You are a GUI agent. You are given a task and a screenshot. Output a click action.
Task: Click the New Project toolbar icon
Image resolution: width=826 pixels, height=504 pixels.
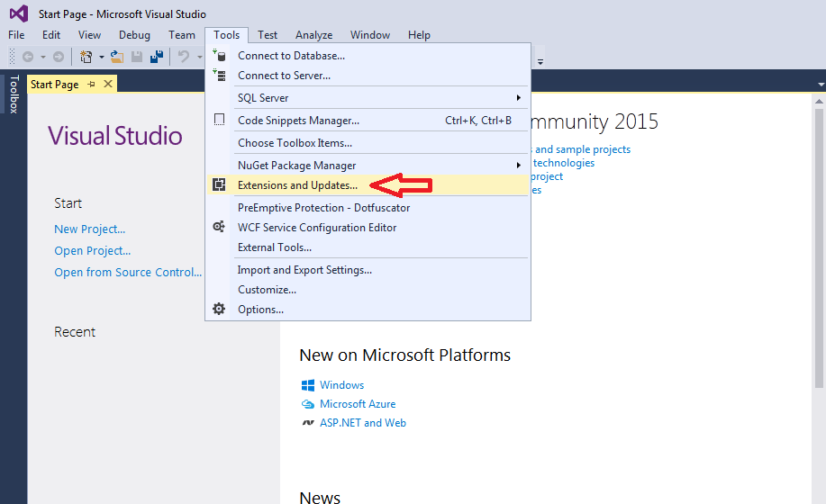[86, 57]
